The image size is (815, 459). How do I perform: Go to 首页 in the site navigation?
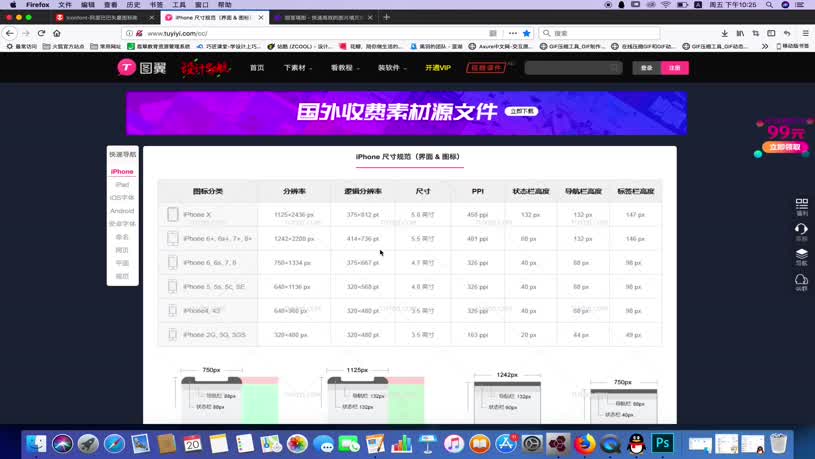coord(257,68)
